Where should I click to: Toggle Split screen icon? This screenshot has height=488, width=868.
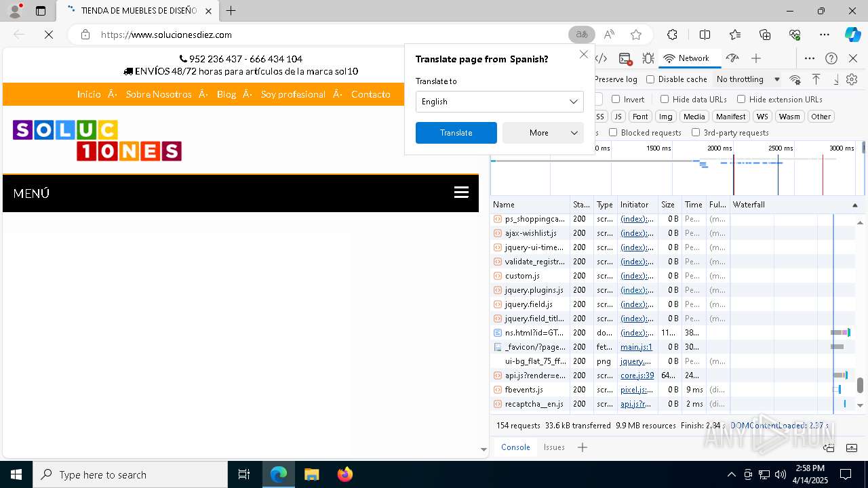705,35
